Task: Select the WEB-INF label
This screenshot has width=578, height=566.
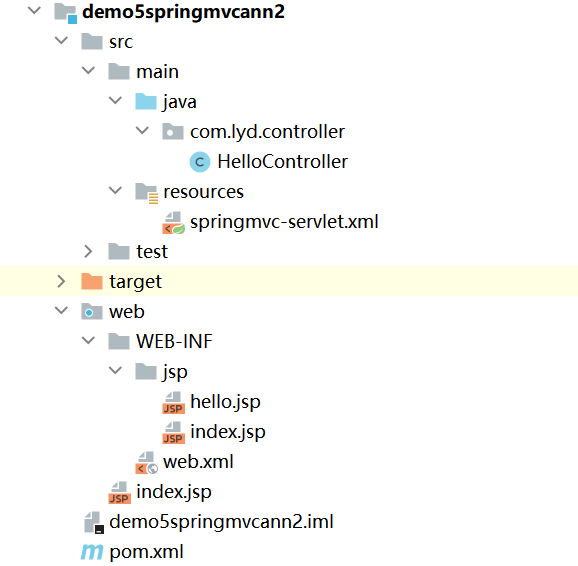Action: click(x=174, y=341)
